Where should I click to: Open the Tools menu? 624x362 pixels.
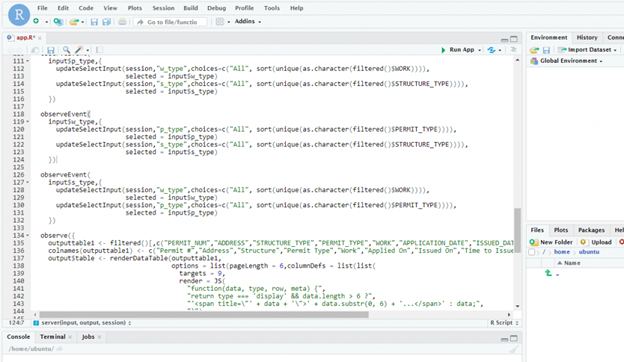[272, 8]
